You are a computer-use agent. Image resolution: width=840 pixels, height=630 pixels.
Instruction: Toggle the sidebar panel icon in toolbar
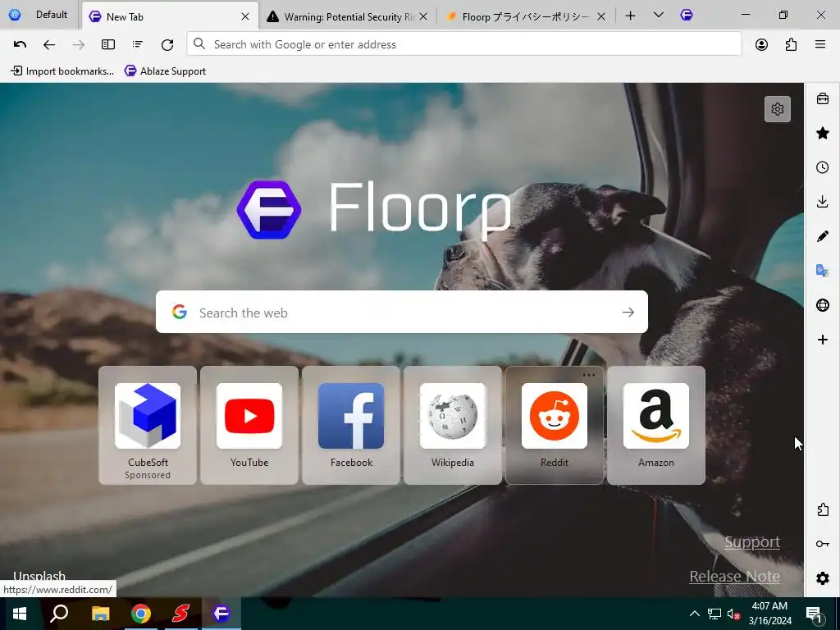pos(108,44)
